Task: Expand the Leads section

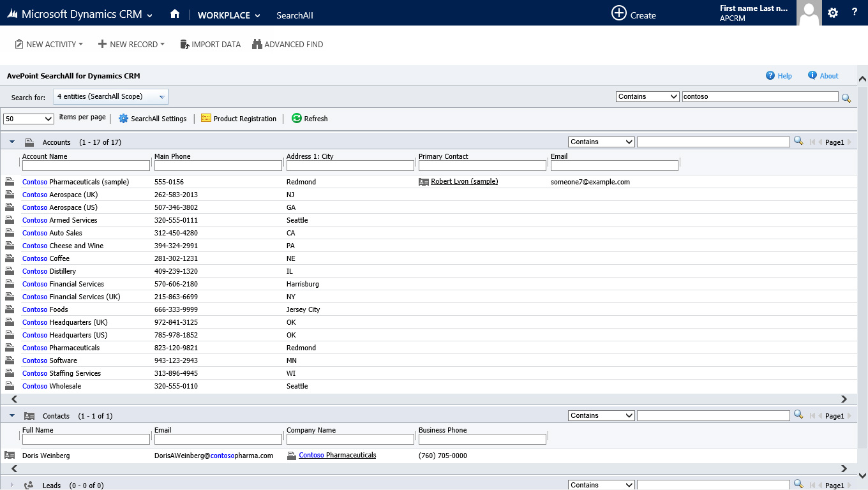Action: [12, 486]
